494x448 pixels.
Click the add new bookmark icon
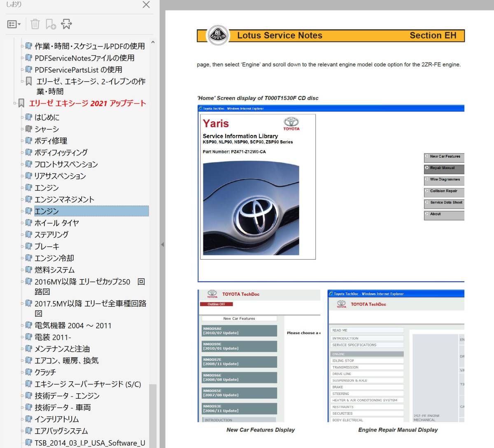[x=51, y=24]
